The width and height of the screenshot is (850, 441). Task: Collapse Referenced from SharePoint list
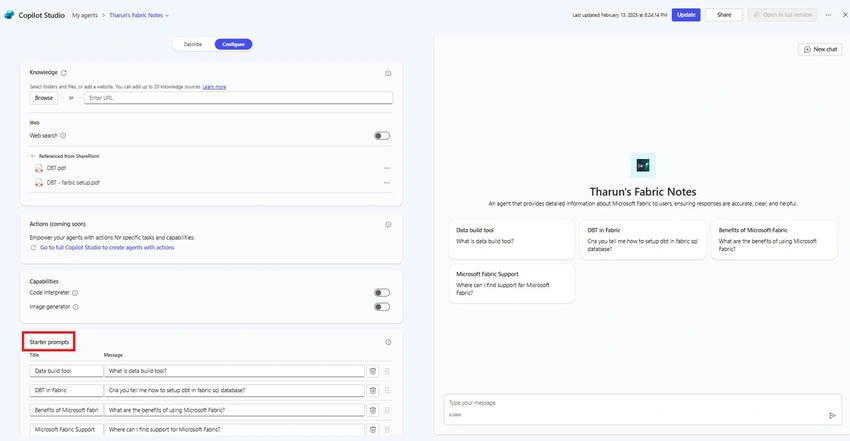click(33, 156)
